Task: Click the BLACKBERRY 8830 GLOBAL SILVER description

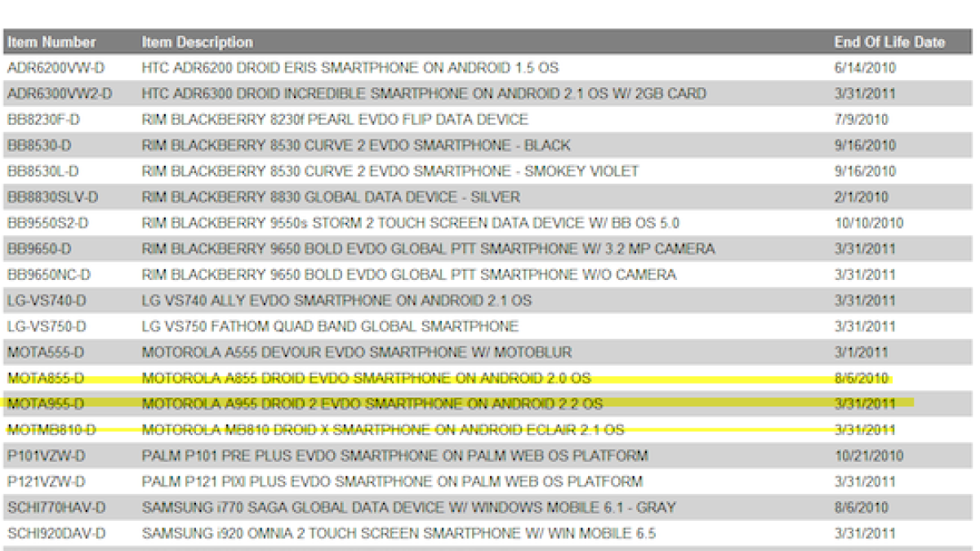Action: click(331, 198)
